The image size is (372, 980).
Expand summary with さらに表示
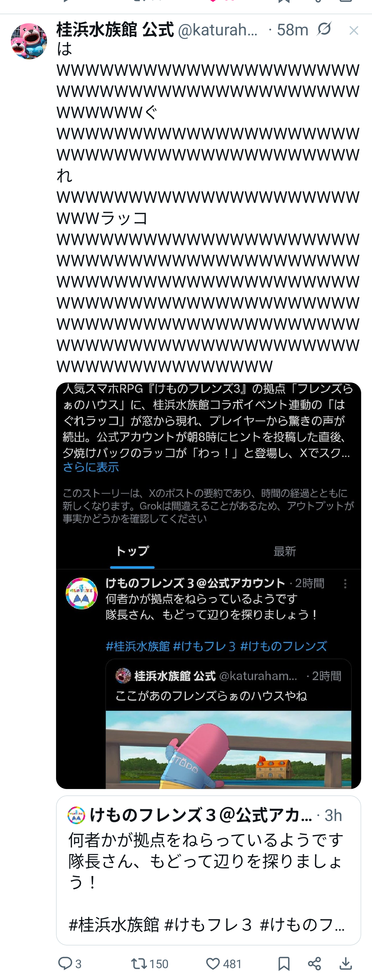tap(91, 467)
